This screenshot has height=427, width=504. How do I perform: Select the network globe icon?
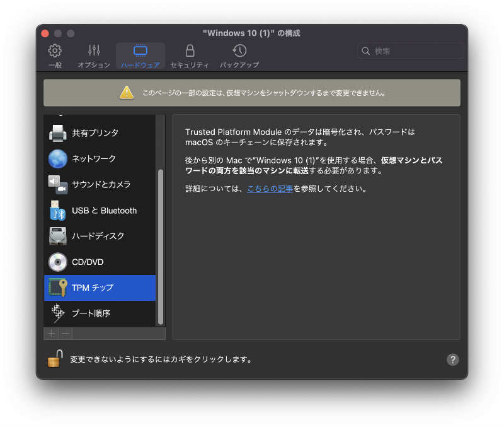[58, 159]
